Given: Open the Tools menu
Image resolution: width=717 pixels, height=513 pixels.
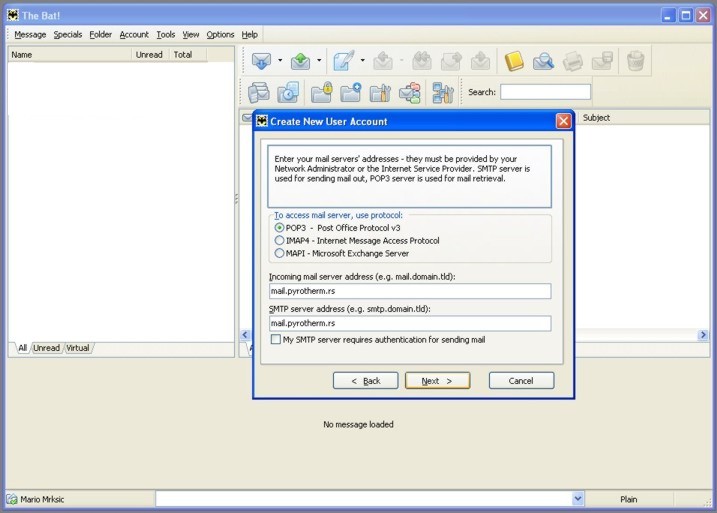Looking at the screenshot, I should tap(166, 35).
